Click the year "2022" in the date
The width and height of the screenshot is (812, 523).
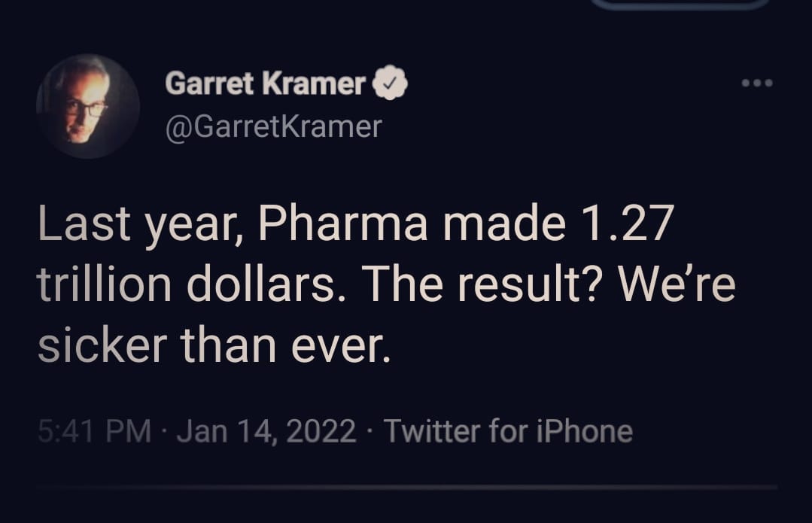click(x=321, y=431)
